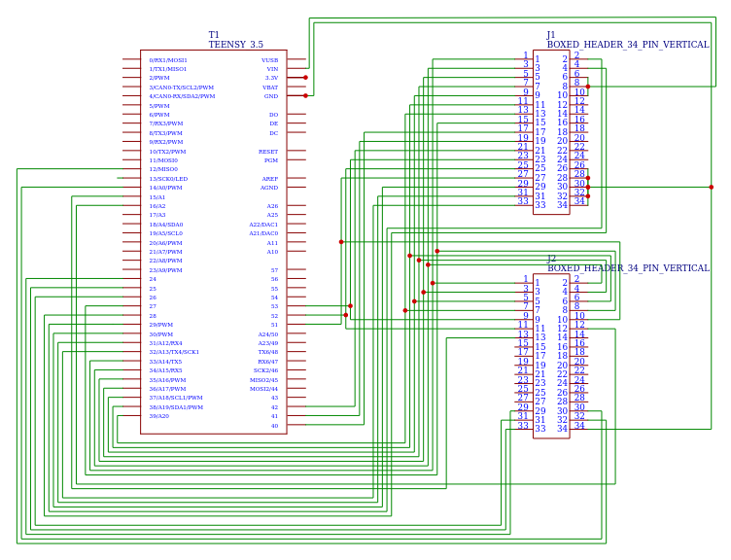Screen dimensions: 731x560
Task: Click the 39/A20 pin label
Action: [159, 416]
